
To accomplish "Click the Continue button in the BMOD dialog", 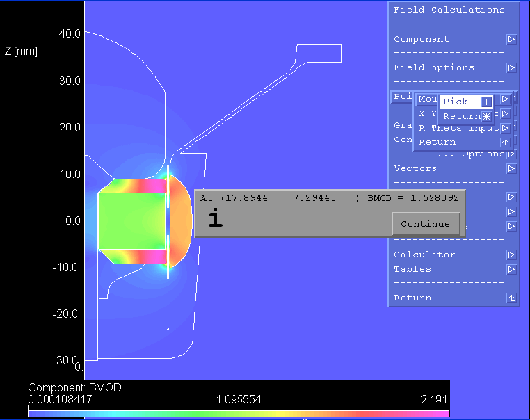I will (425, 224).
